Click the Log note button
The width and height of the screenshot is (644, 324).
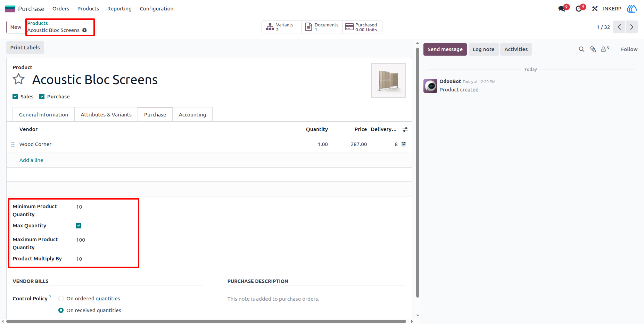click(484, 49)
